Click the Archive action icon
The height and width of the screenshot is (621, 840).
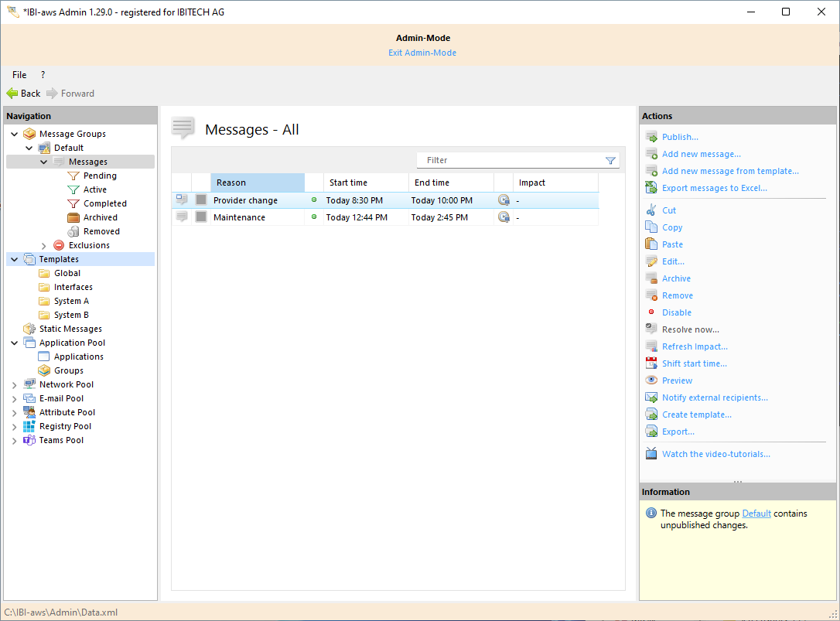pos(651,278)
